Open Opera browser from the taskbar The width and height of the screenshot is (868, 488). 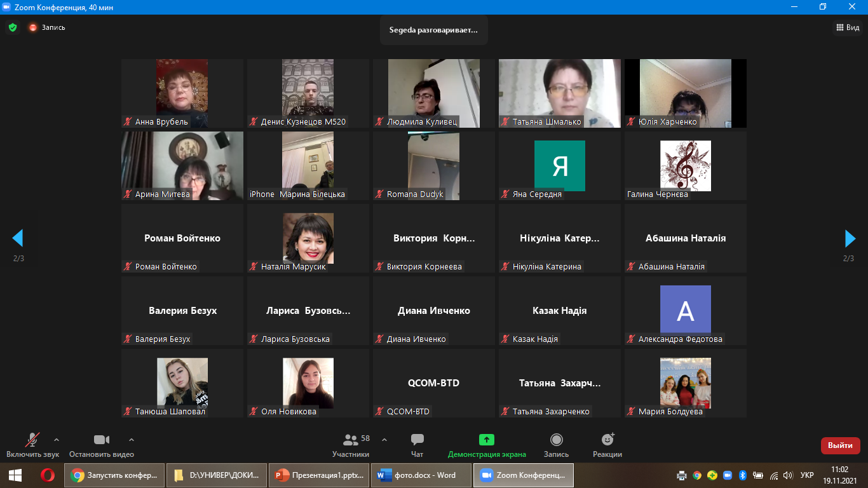tap(48, 475)
